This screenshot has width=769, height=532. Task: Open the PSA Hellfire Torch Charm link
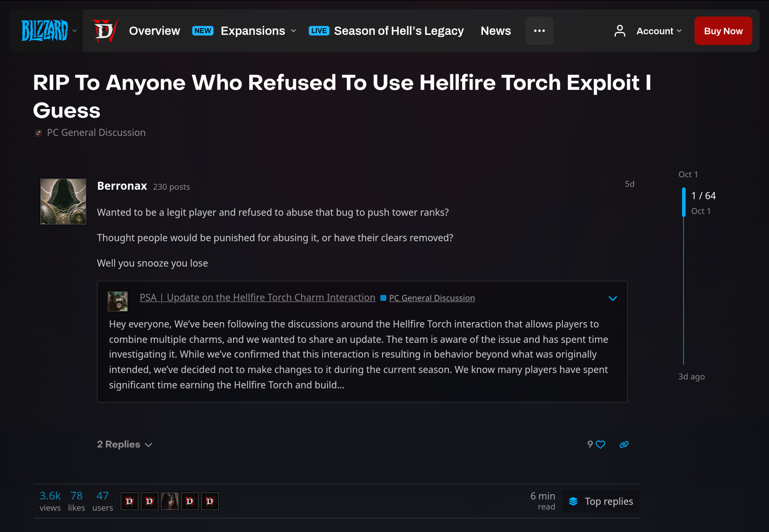tap(257, 297)
